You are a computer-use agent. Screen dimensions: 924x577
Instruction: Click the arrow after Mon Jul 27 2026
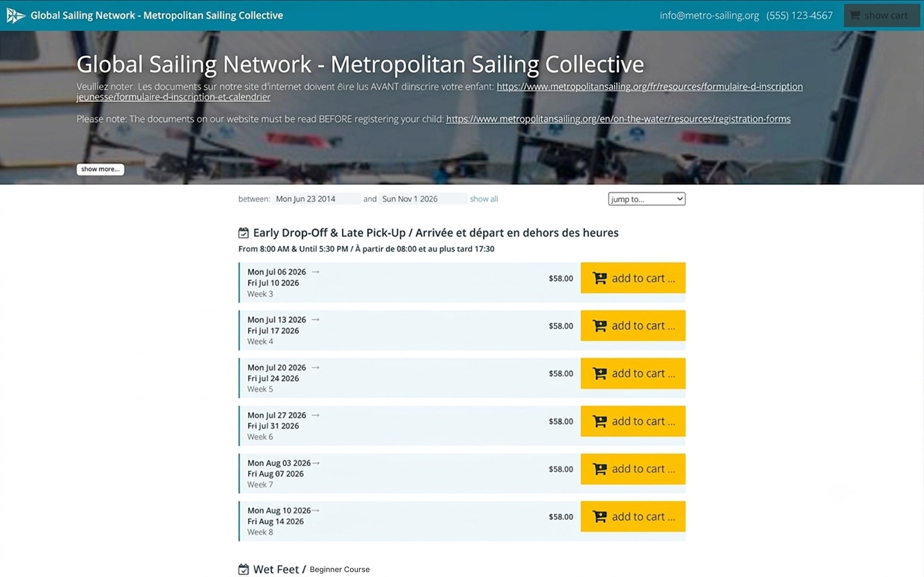click(x=316, y=415)
